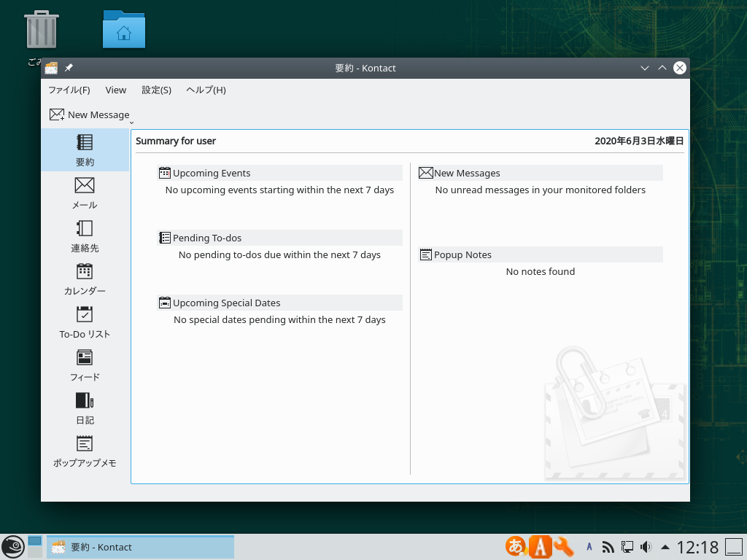Open the 日記 journal component
The width and height of the screenshot is (747, 560).
(x=85, y=408)
